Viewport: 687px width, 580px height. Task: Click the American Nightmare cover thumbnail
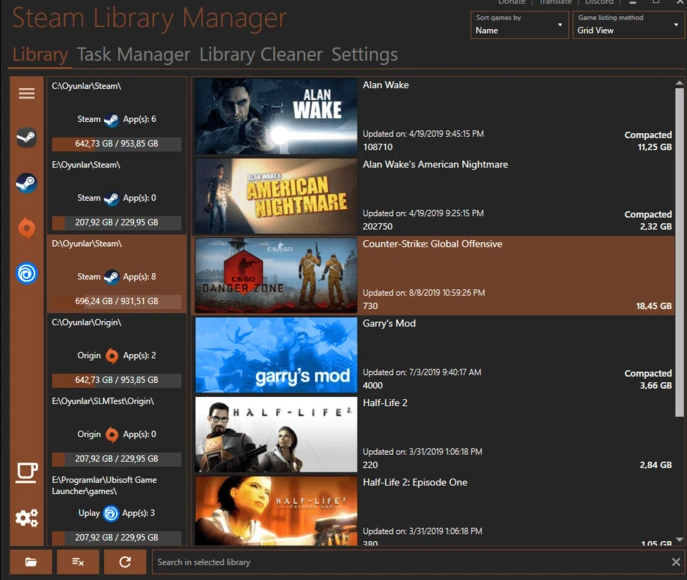pyautogui.click(x=276, y=196)
